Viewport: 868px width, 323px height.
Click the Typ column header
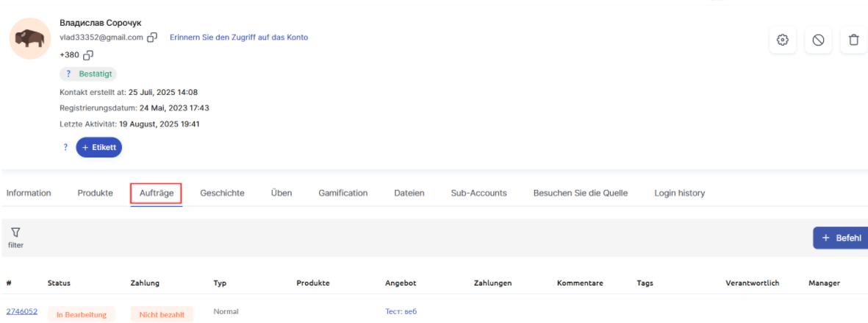(220, 283)
